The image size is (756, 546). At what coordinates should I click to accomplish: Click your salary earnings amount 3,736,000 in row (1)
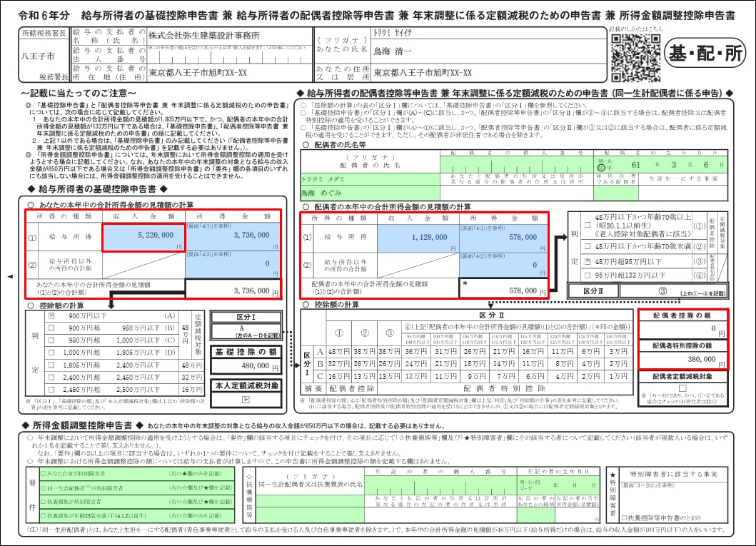click(x=233, y=237)
